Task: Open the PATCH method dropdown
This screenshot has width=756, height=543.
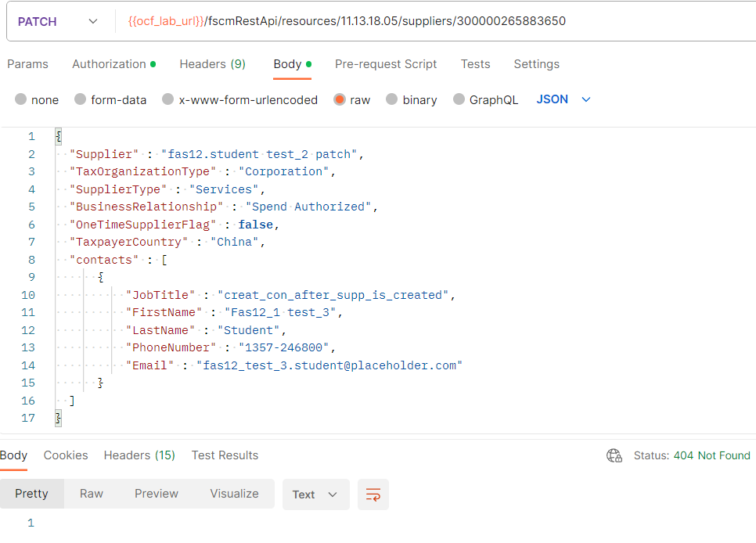Action: (x=58, y=22)
